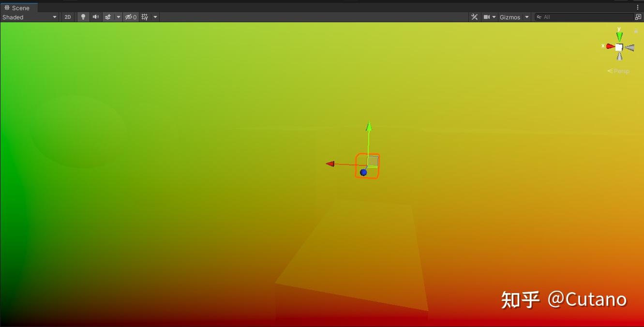Open the Shaded draw mode dropdown
Viewport: 644px width, 327px height.
tap(29, 17)
